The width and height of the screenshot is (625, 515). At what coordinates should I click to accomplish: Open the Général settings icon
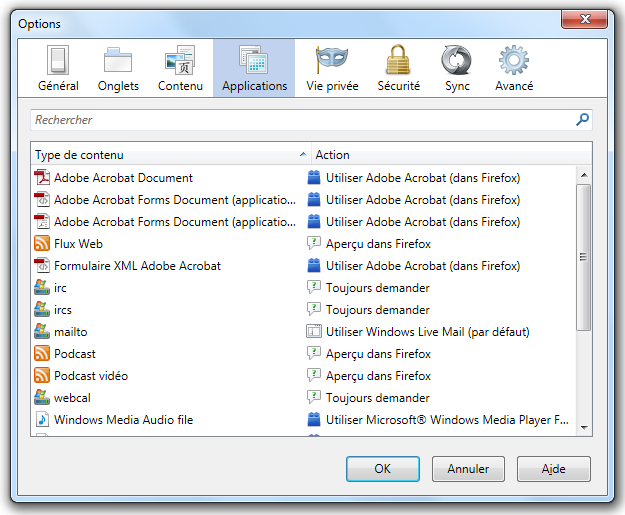(x=58, y=60)
